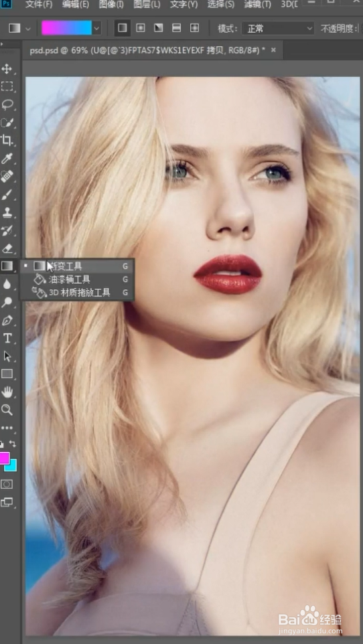This screenshot has height=644, width=363.
Task: Select the Rectangular Marquee tool
Action: 7,86
